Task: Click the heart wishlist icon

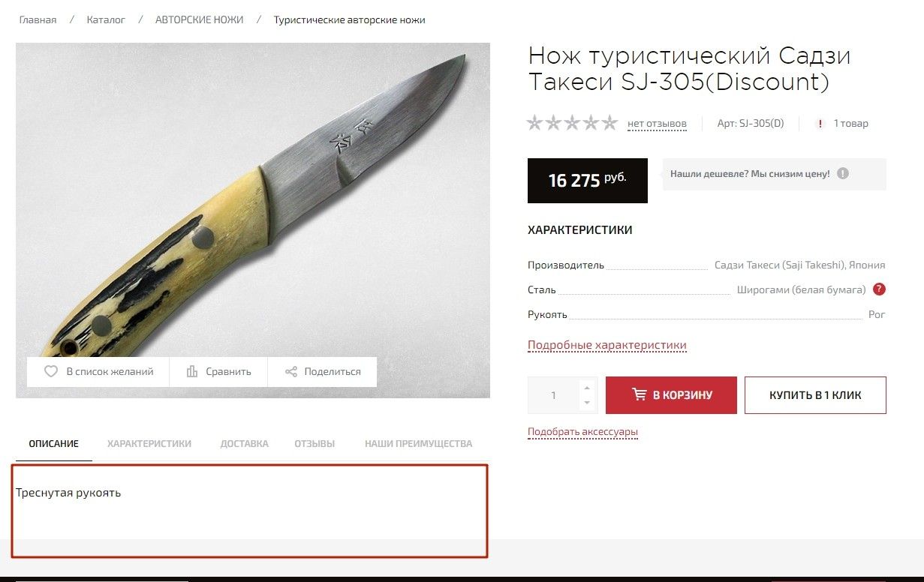Action: (51, 371)
